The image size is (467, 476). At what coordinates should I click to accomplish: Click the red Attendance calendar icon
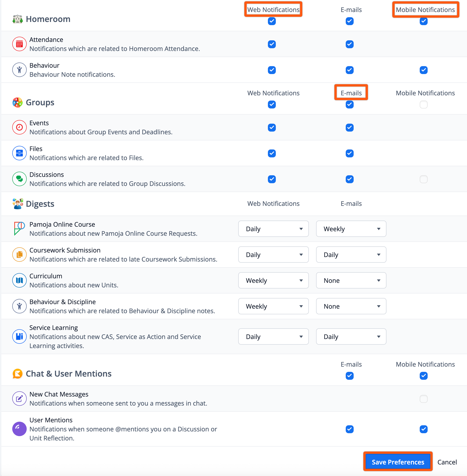(x=19, y=44)
